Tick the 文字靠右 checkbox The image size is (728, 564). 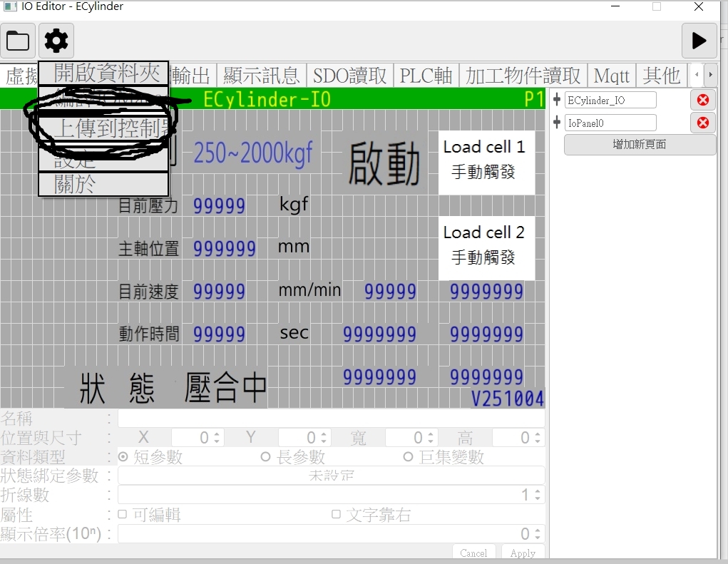(x=336, y=514)
